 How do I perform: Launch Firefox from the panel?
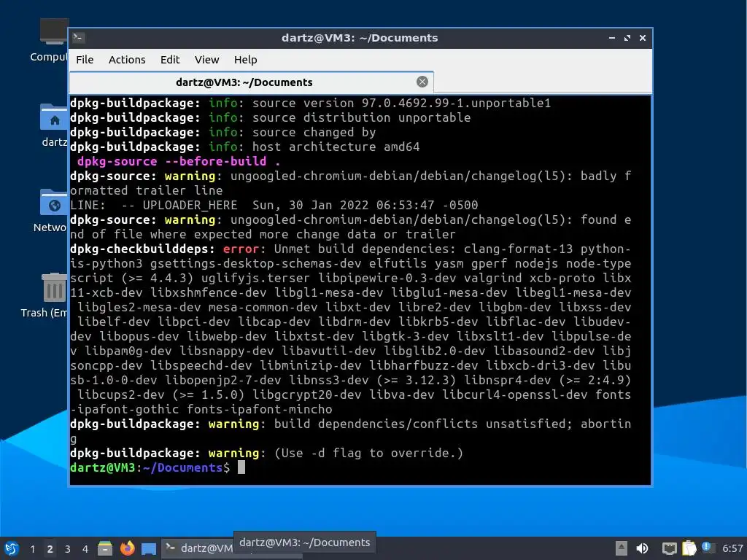pyautogui.click(x=127, y=548)
